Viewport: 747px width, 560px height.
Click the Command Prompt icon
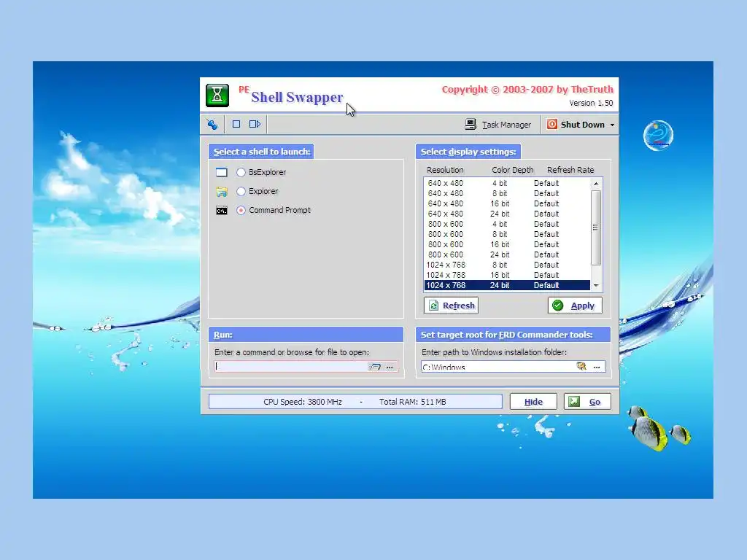pyautogui.click(x=222, y=211)
